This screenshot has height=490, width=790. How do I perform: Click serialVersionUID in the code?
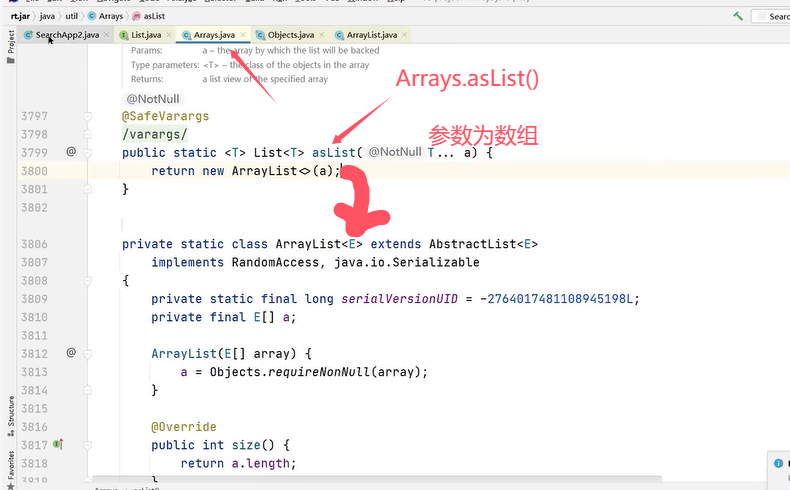pos(400,299)
